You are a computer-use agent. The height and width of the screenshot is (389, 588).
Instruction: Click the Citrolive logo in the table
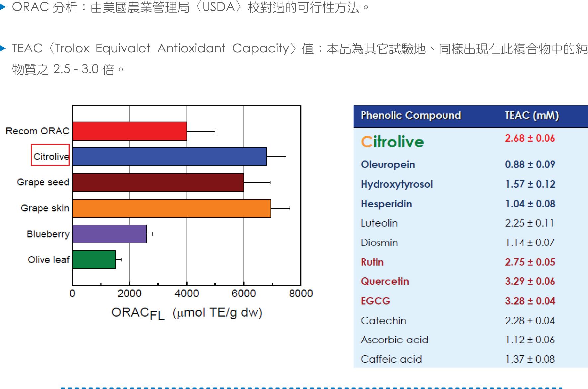click(392, 142)
